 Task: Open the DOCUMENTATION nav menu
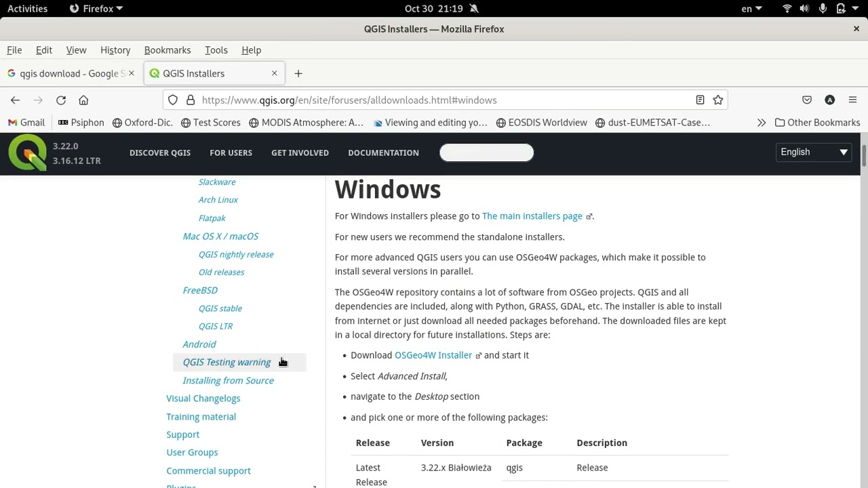(x=383, y=152)
